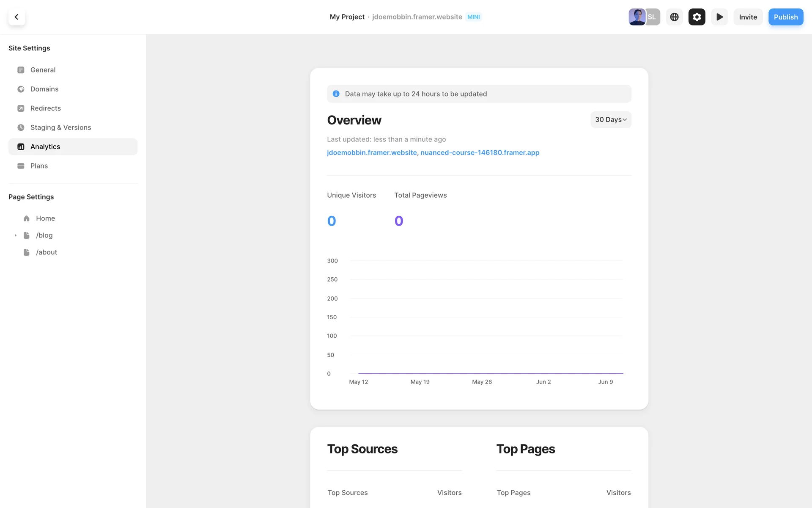
Task: Click the back arrow button
Action: (x=16, y=17)
